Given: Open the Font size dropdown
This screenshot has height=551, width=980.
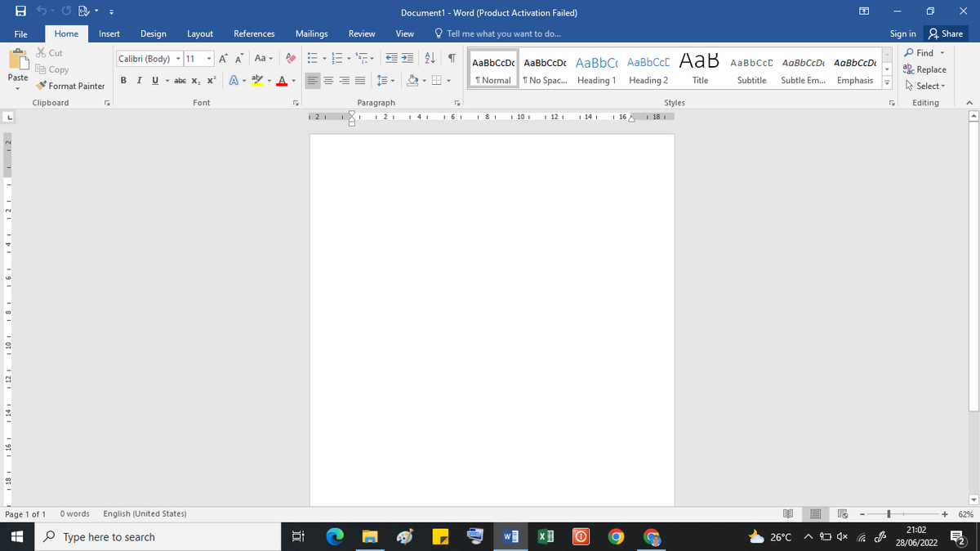Looking at the screenshot, I should point(210,59).
